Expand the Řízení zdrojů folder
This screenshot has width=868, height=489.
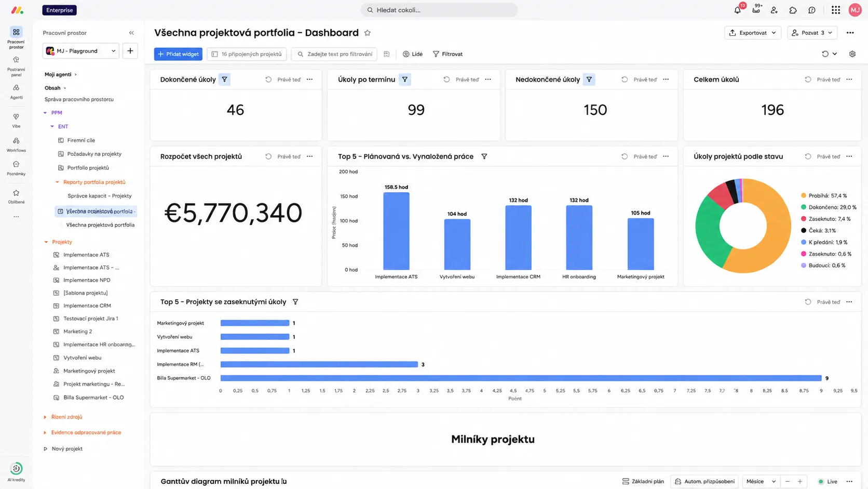pos(45,417)
